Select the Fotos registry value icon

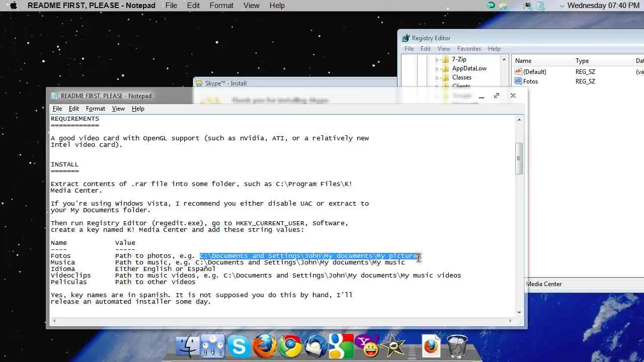pos(518,81)
